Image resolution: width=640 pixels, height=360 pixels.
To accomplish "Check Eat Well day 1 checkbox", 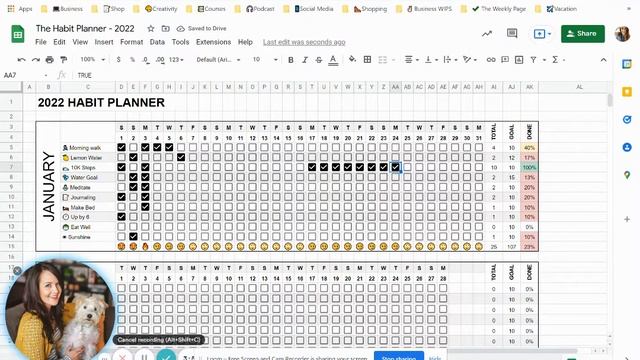I will pos(121,227).
